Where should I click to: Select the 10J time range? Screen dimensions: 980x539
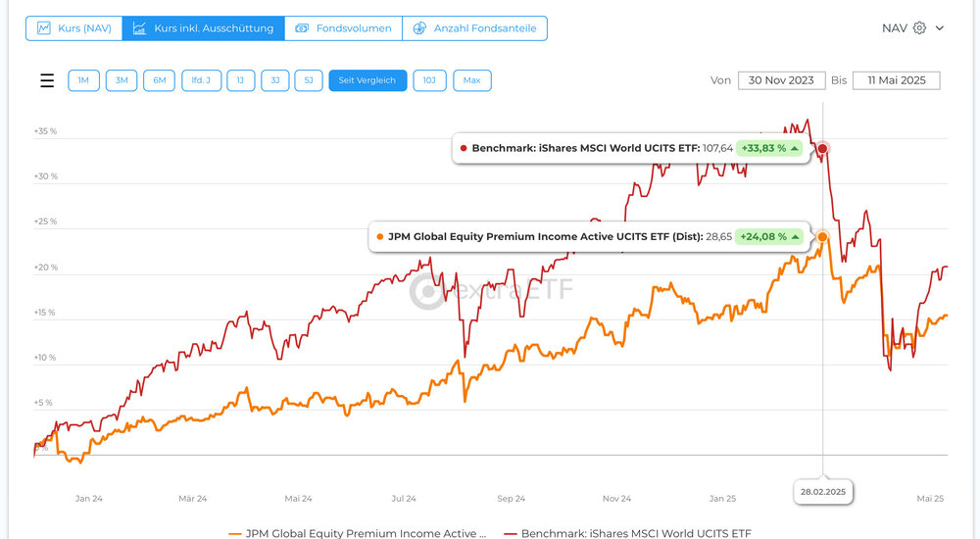pyautogui.click(x=429, y=80)
